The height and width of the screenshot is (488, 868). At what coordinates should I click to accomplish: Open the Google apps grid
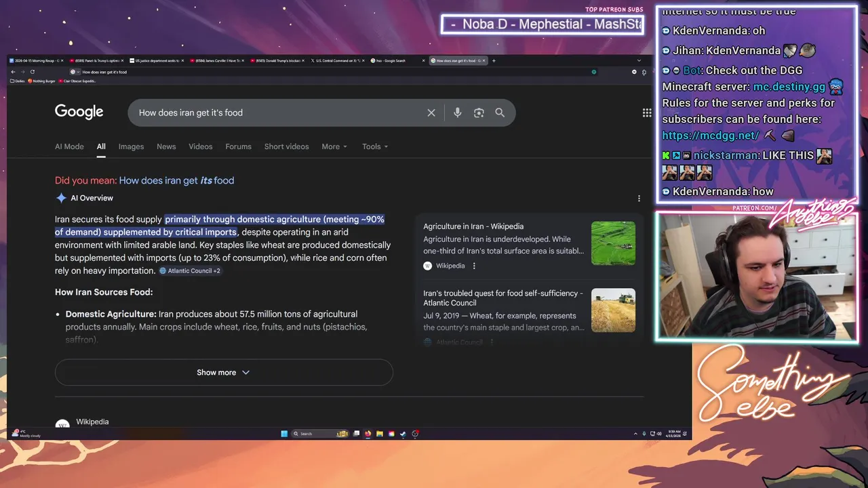pyautogui.click(x=647, y=113)
